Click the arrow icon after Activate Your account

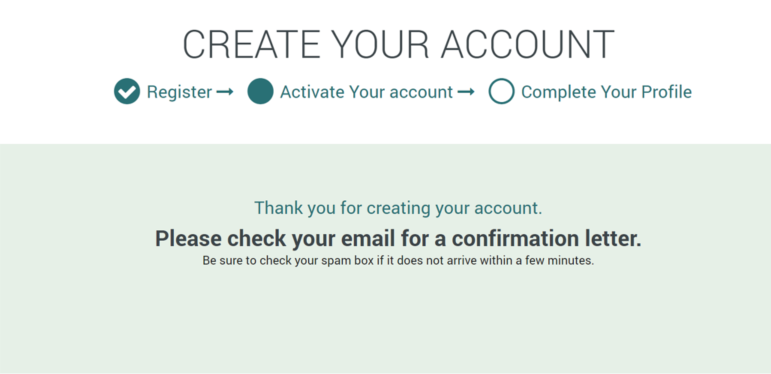coord(466,92)
